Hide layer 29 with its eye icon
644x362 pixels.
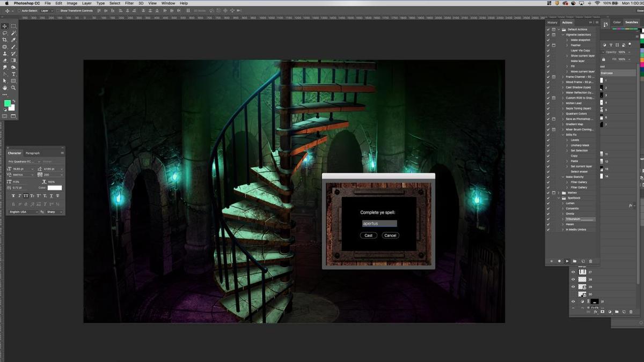tap(573, 286)
